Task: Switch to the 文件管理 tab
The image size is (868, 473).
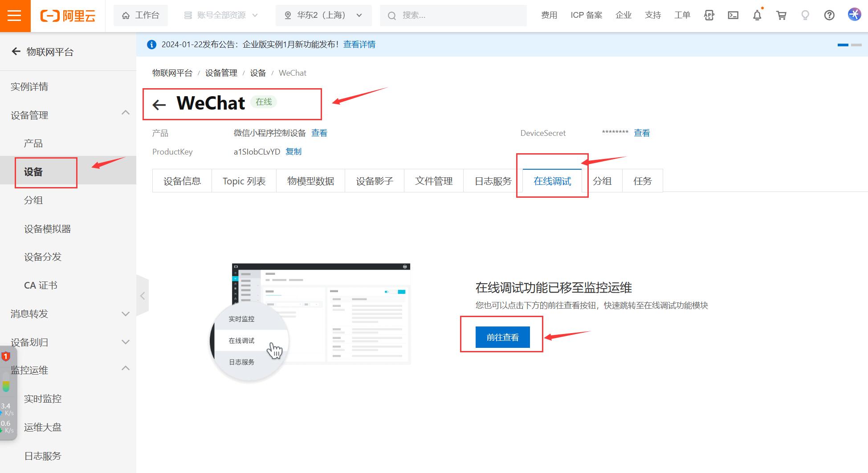Action: pos(434,181)
